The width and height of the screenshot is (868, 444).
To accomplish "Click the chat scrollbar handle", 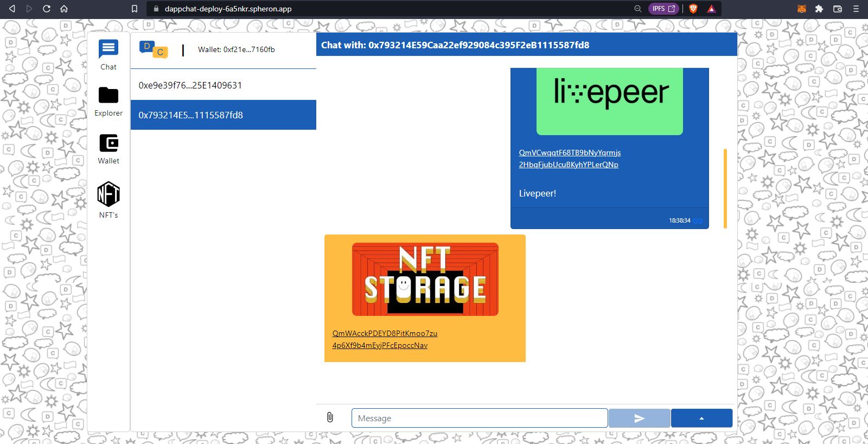I will click(725, 188).
